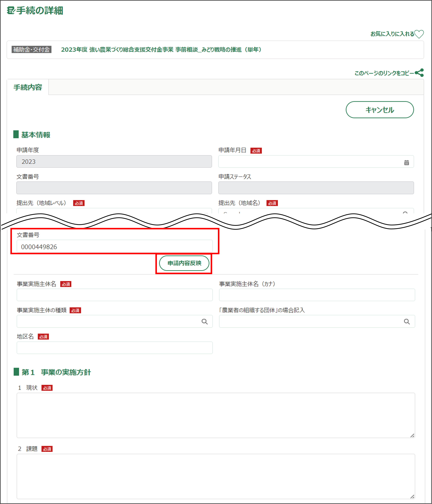Click the share link copy icon
Image resolution: width=432 pixels, height=504 pixels.
pyautogui.click(x=419, y=73)
